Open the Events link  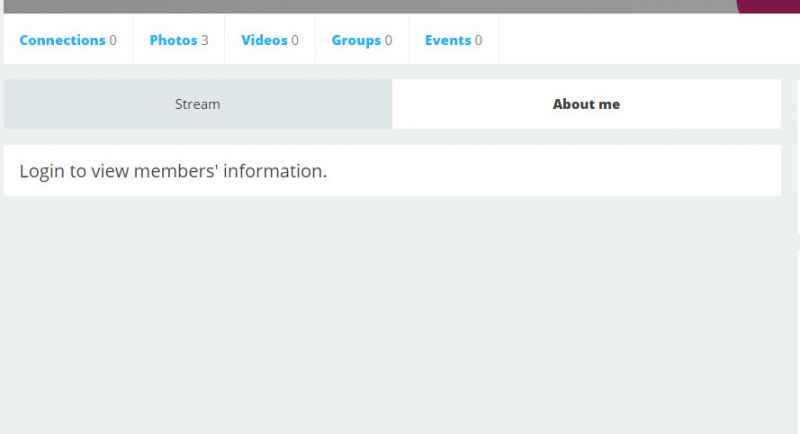pyautogui.click(x=454, y=40)
